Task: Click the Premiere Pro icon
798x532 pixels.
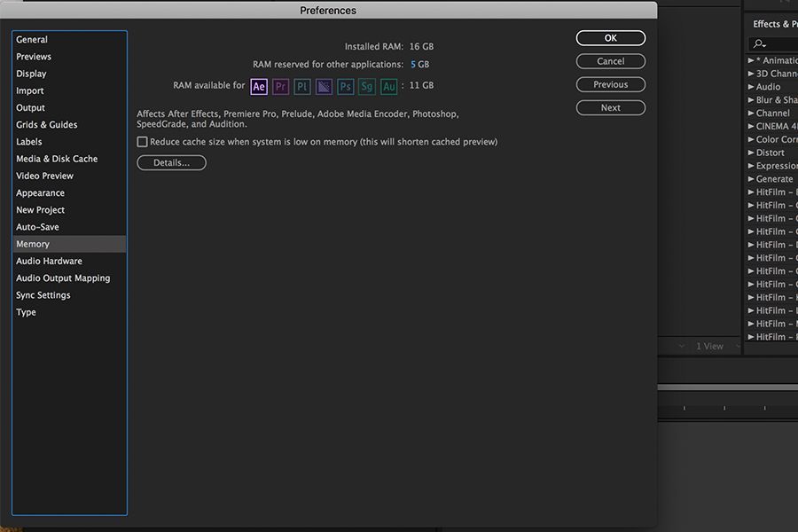Action: (x=280, y=86)
